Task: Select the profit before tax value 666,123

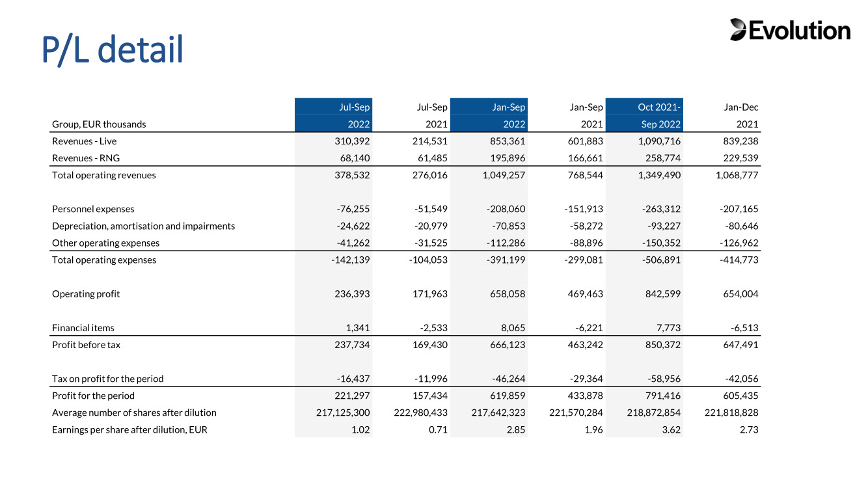Action: tap(508, 345)
